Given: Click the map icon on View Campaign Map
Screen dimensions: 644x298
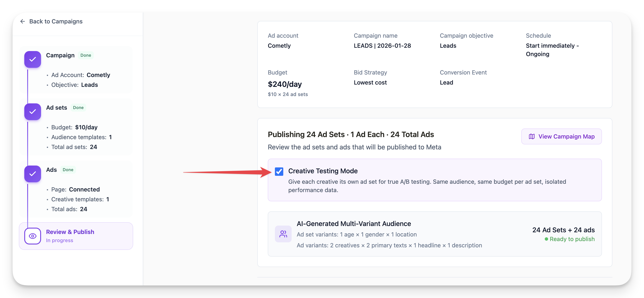Looking at the screenshot, I should (532, 136).
